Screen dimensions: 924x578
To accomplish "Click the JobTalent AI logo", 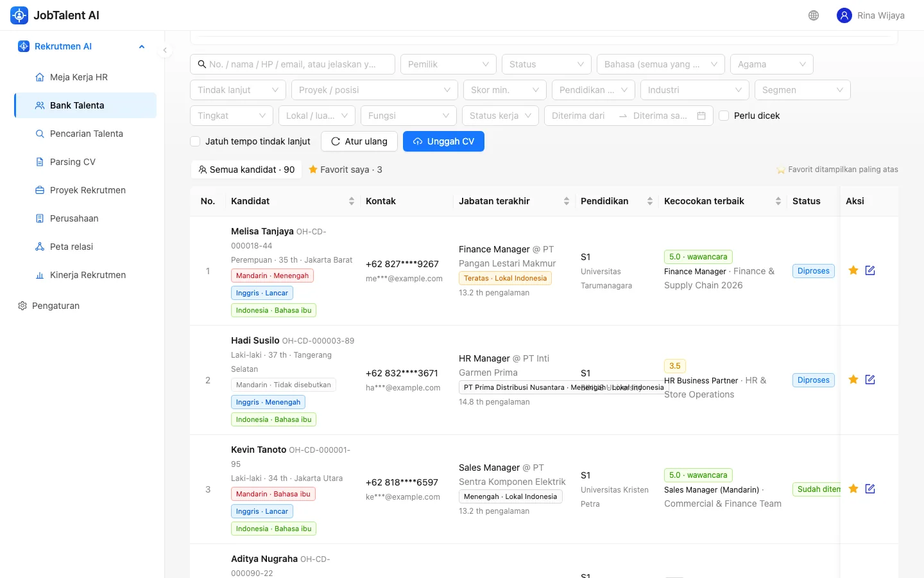I will pyautogui.click(x=19, y=15).
